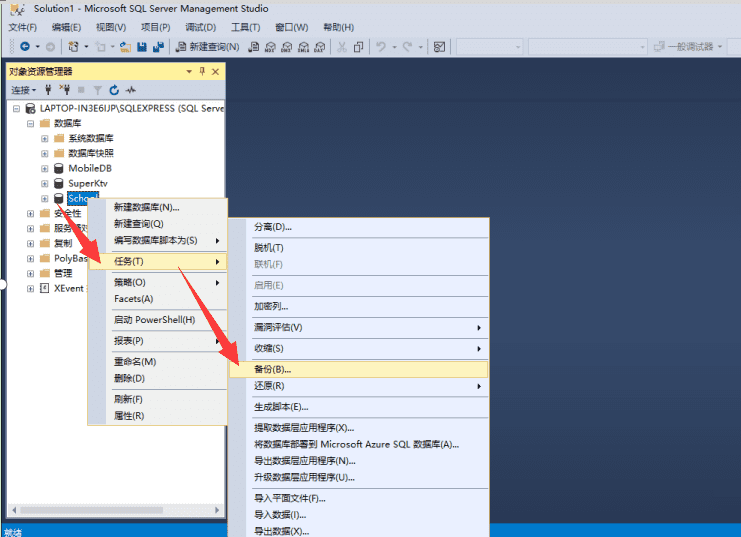Click the 数据库 folder icon
This screenshot has width=741, height=537.
coord(45,123)
